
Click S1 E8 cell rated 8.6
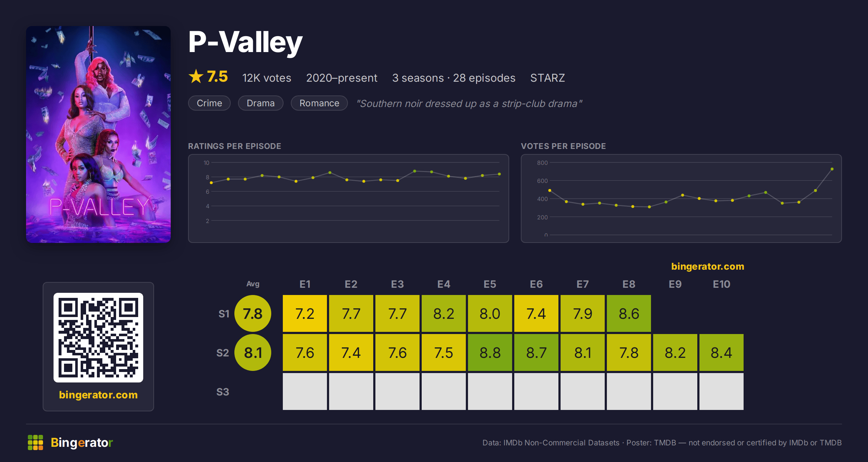point(629,313)
